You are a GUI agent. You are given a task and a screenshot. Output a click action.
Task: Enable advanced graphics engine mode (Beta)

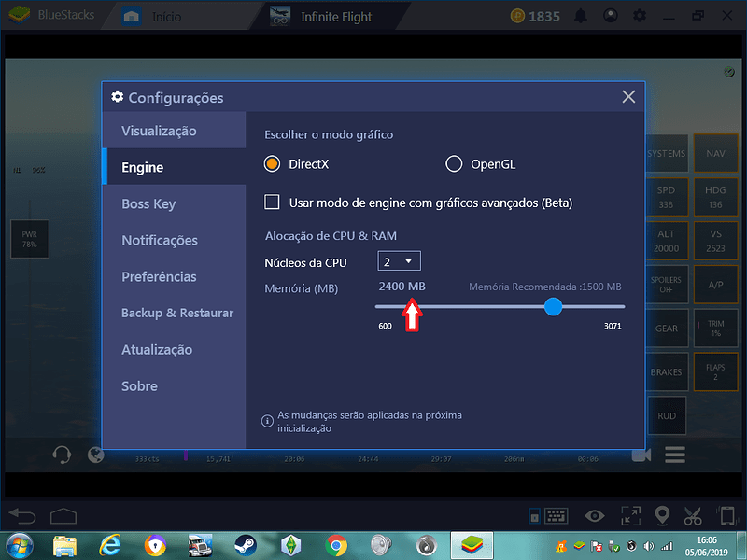tap(272, 202)
